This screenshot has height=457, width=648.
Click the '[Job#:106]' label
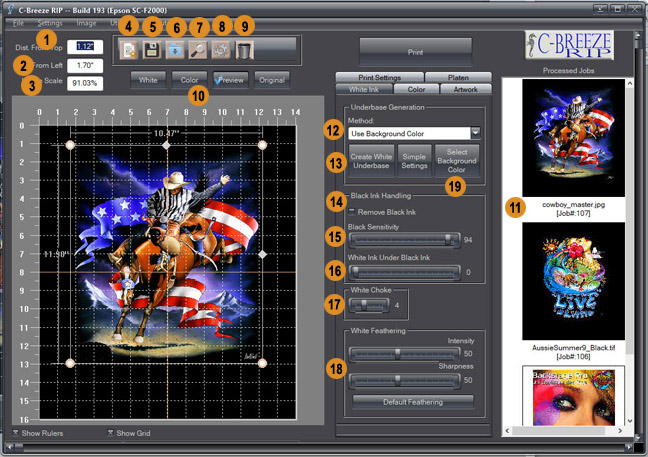(x=573, y=357)
